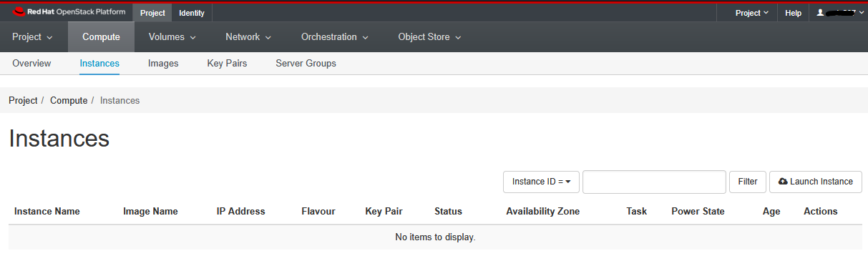The image size is (868, 261).
Task: Click the Availability Zone column header
Action: (x=543, y=212)
